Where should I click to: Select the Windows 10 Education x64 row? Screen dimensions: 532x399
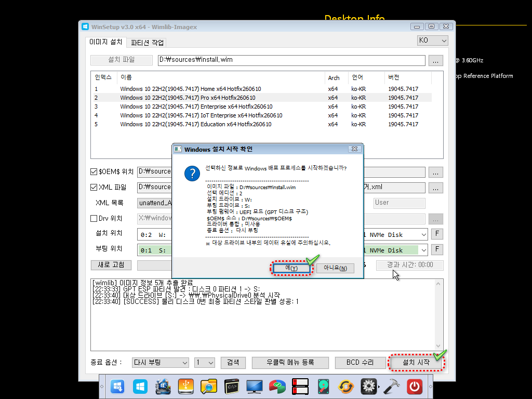click(x=262, y=124)
